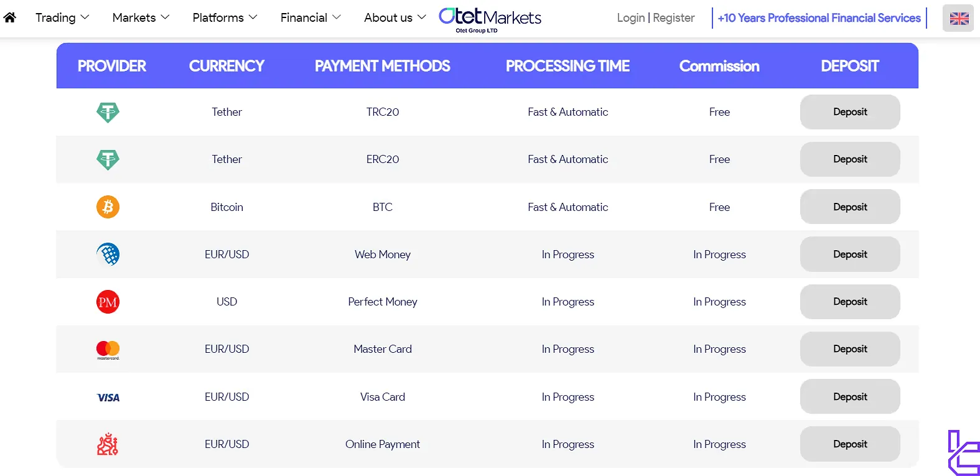Open the About us menu
The height and width of the screenshot is (476, 980).
394,17
